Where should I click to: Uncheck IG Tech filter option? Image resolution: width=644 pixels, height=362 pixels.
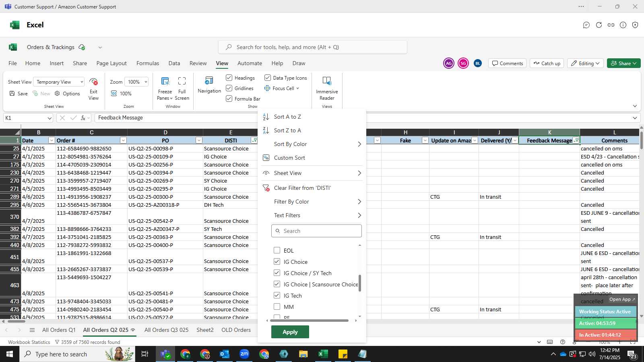click(277, 295)
